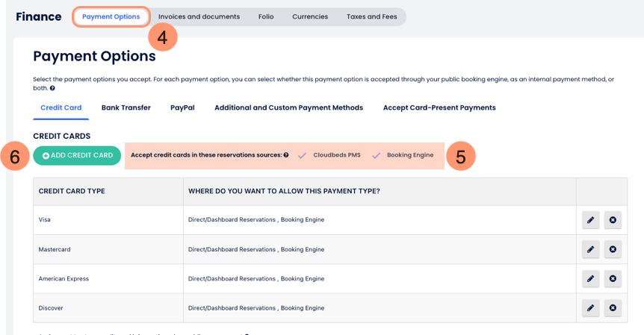644x335 pixels.
Task: Click help icon after payment options description
Action: click(52, 88)
